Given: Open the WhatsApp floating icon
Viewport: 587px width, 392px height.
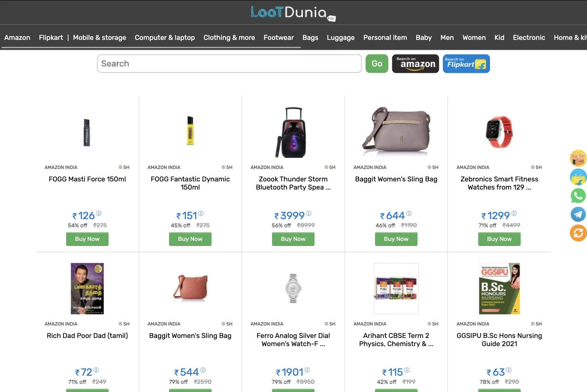Looking at the screenshot, I should tap(578, 196).
